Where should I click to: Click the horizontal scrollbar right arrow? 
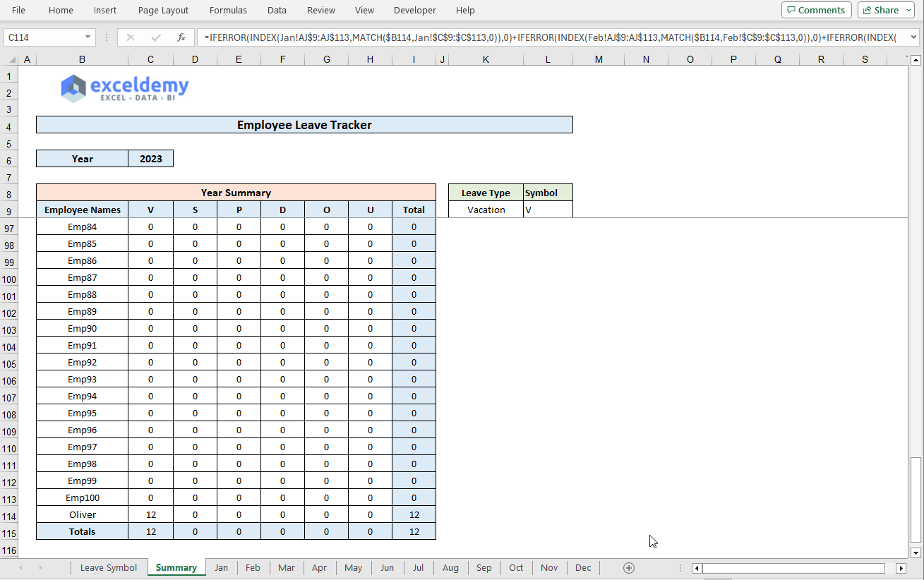[x=901, y=568]
